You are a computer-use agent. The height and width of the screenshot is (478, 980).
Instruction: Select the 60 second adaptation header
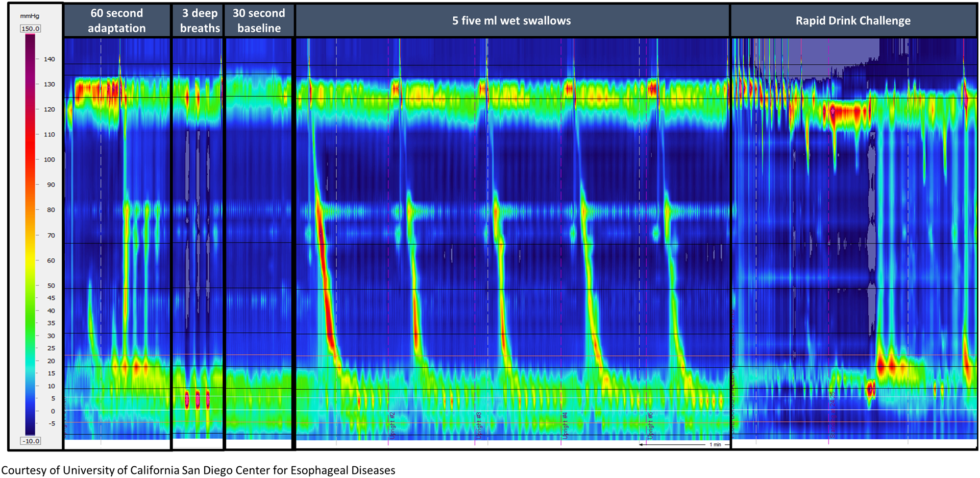(117, 20)
